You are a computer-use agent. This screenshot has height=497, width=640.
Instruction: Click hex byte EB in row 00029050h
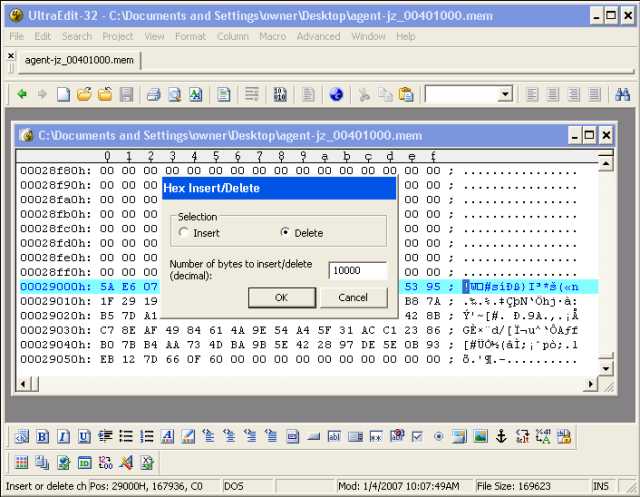[x=107, y=359]
